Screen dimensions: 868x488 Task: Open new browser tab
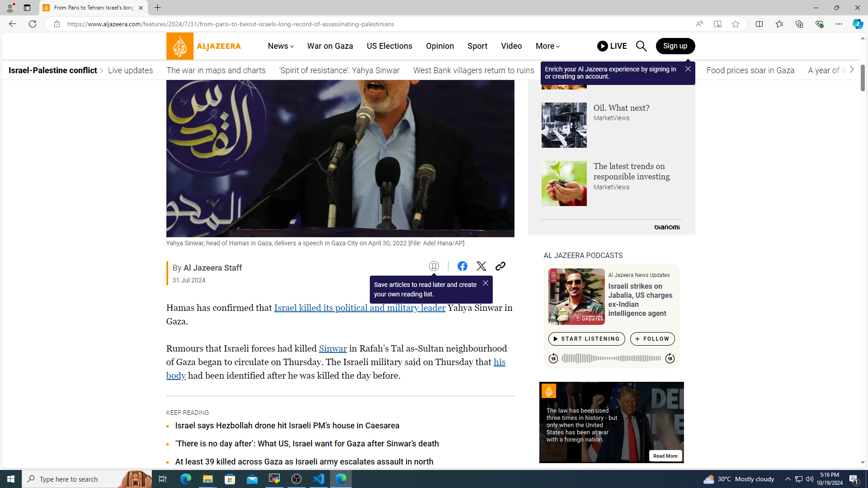point(157,8)
